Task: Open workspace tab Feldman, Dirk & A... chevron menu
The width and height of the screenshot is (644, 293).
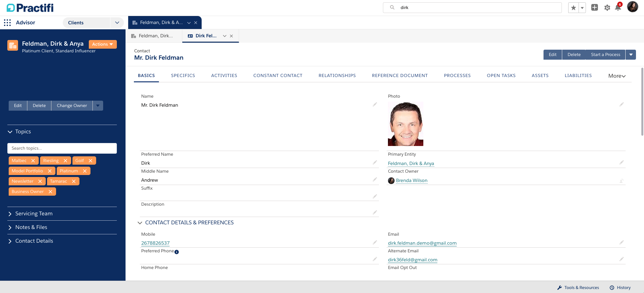Action: pos(189,23)
